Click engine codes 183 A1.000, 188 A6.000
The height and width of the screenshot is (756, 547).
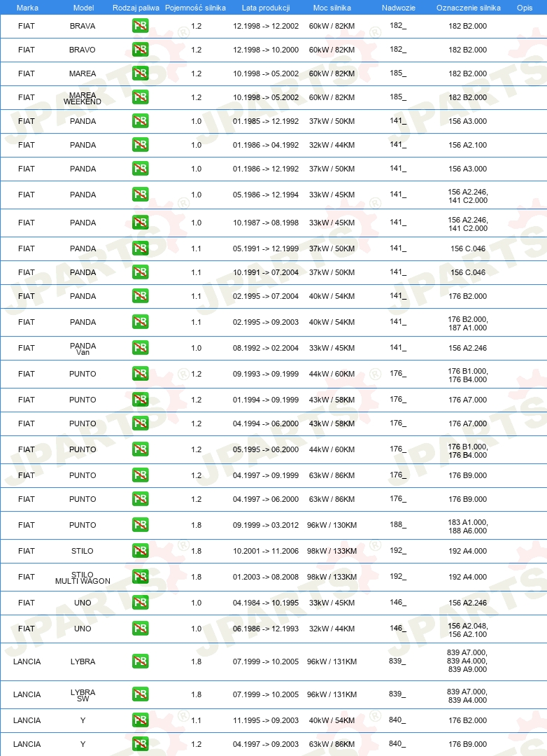pyautogui.click(x=467, y=526)
